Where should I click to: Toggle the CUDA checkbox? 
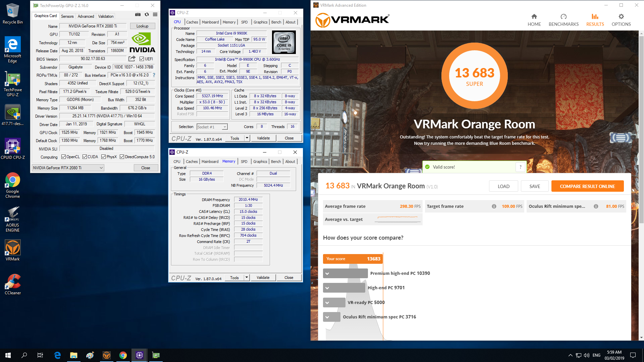pyautogui.click(x=85, y=157)
